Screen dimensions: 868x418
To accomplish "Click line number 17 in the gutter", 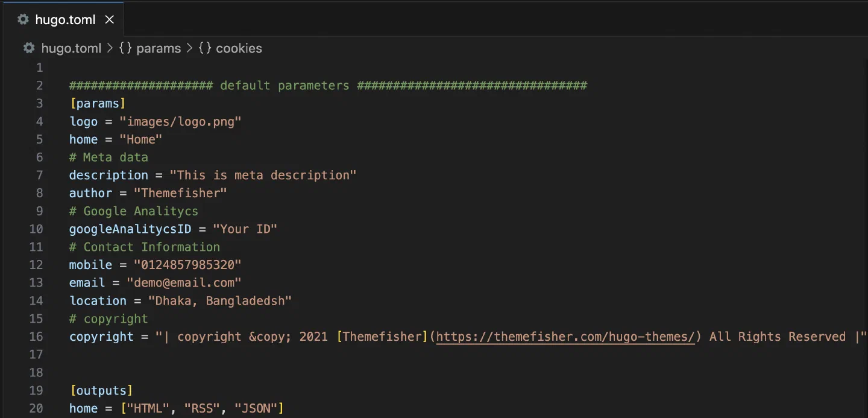I will tap(36, 354).
